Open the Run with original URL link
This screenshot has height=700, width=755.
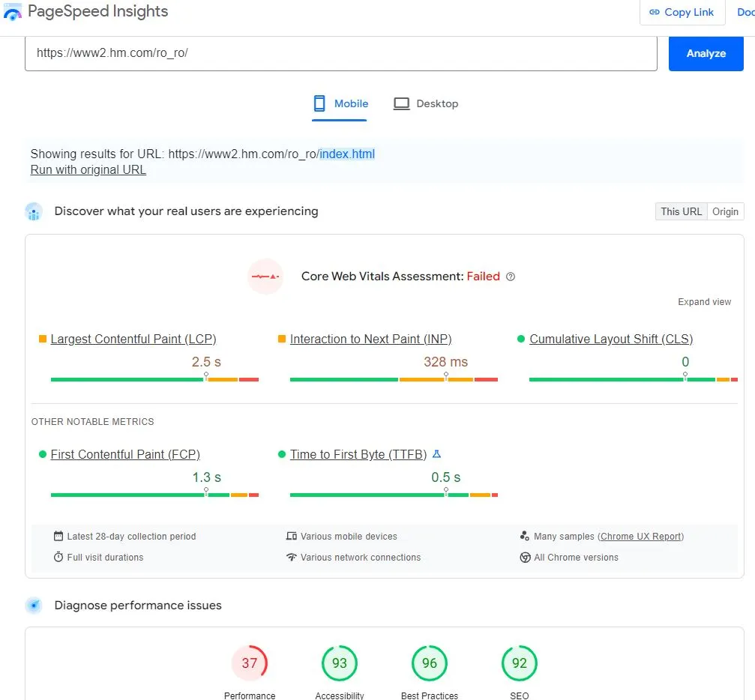pyautogui.click(x=88, y=170)
